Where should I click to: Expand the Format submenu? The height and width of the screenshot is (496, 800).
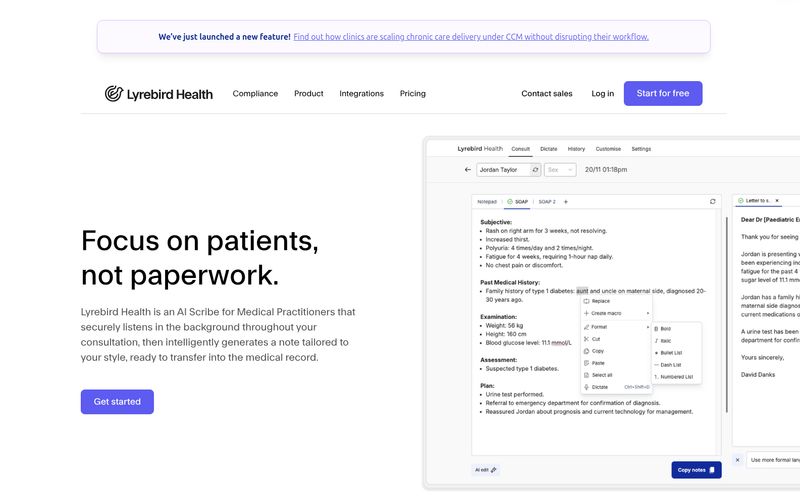(616, 327)
